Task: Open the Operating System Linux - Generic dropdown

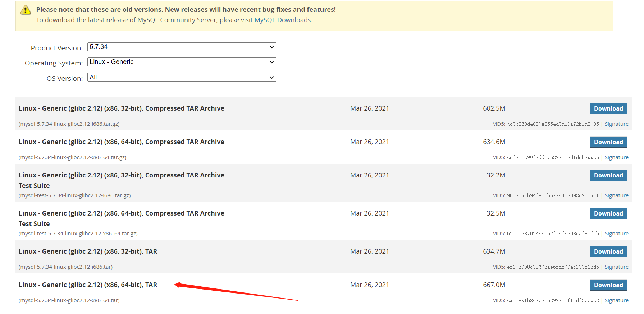Action: (182, 62)
